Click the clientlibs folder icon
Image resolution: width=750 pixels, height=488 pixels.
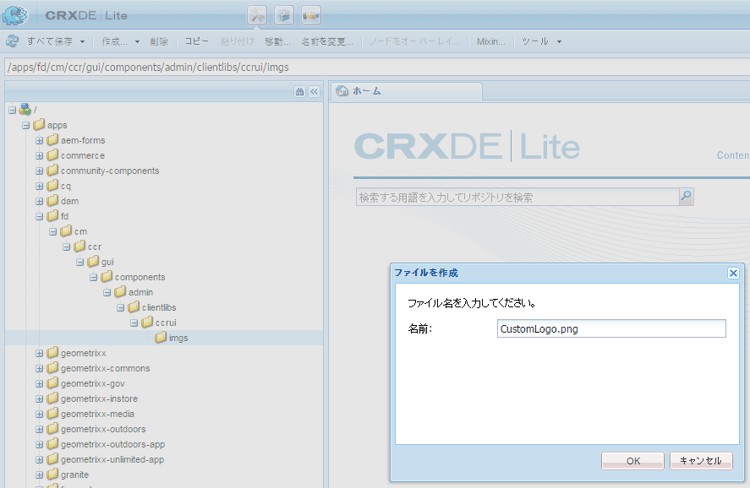(134, 307)
